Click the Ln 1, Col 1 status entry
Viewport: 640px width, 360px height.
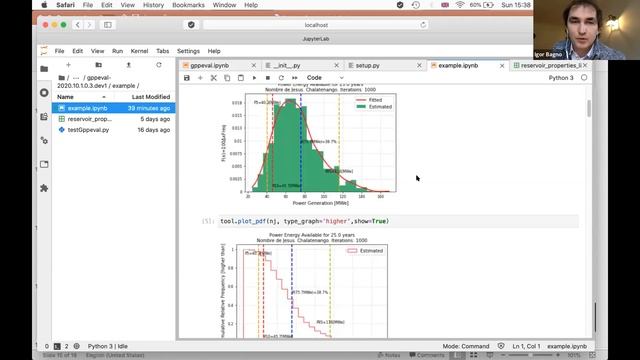pyautogui.click(x=526, y=346)
